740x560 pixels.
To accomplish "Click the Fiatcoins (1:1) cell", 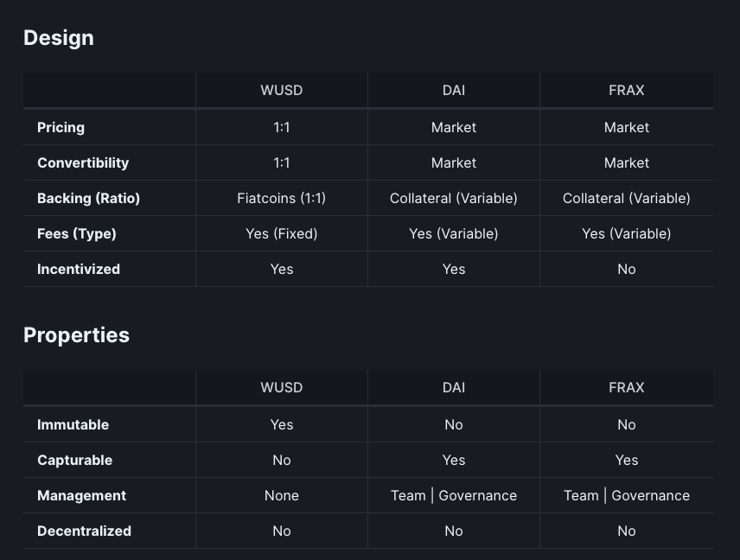I will click(x=282, y=198).
